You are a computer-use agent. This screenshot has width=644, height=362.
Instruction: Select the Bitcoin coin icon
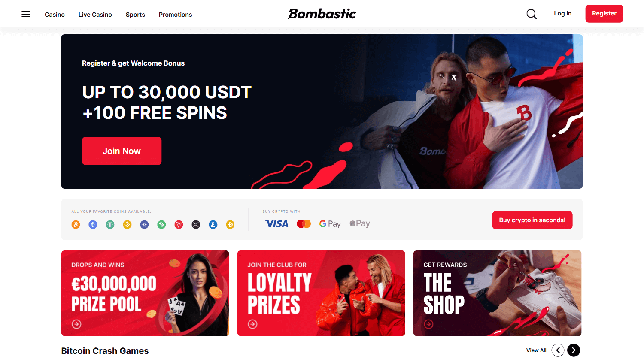point(76,224)
